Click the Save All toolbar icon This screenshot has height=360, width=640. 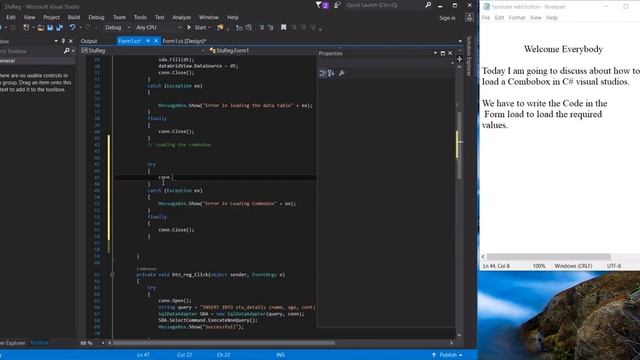coord(60,27)
